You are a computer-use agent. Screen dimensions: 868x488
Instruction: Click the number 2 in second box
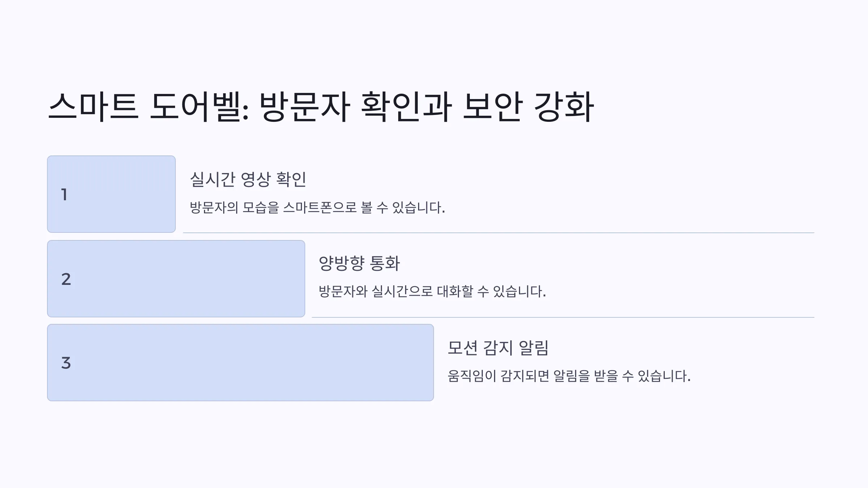(x=66, y=279)
